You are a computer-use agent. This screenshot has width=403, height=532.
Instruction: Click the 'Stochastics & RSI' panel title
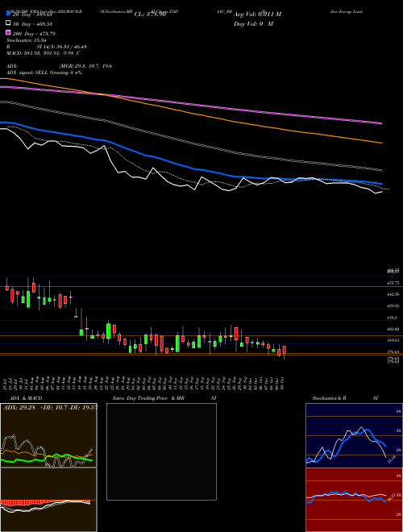pyautogui.click(x=345, y=398)
